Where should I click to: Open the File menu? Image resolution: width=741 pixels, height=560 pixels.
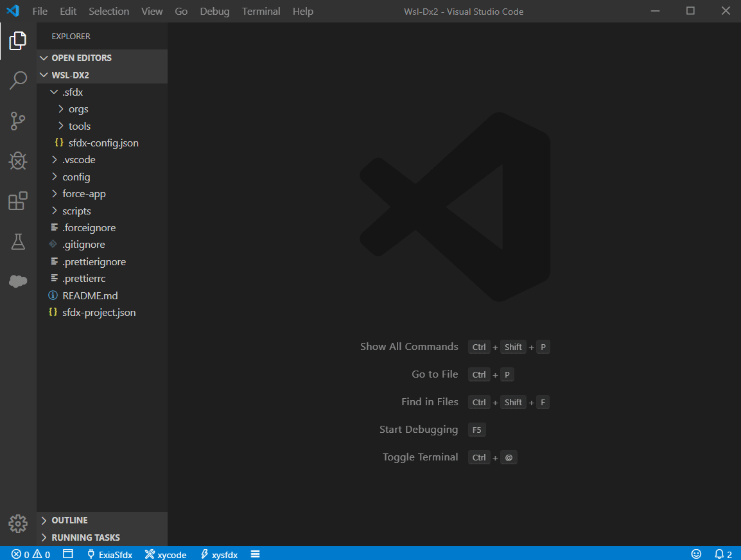40,12
